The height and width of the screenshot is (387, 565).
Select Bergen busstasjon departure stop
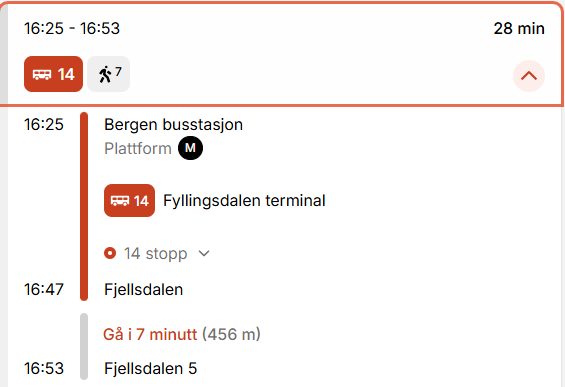(173, 125)
